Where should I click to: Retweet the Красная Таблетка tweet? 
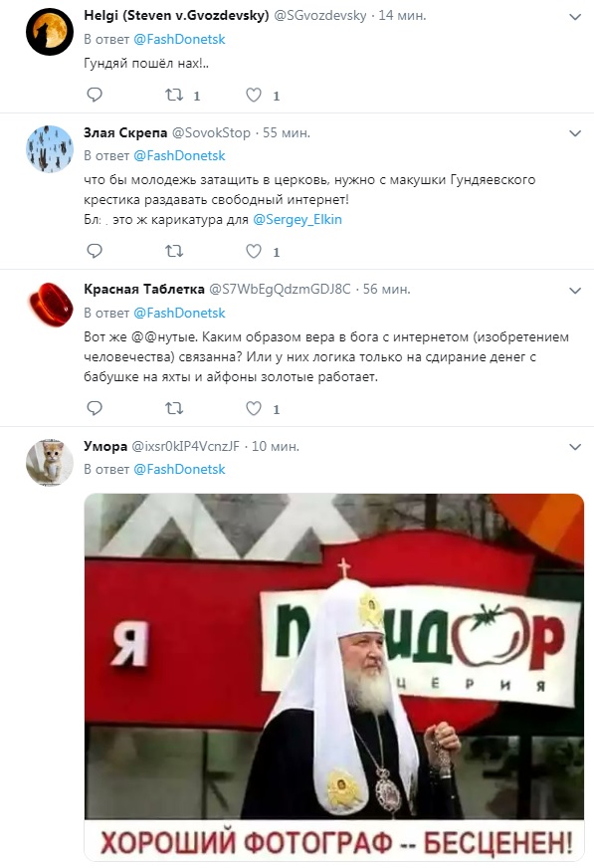[x=174, y=408]
